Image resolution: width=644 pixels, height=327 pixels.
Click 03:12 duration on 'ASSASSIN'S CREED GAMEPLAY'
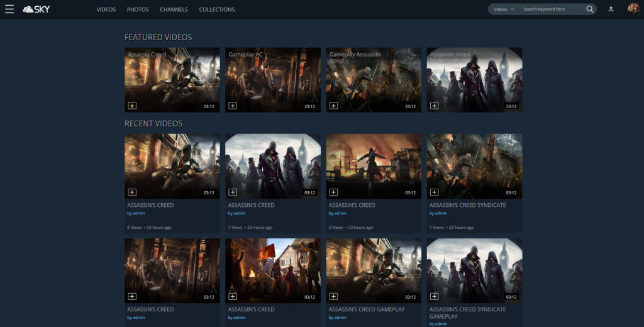pyautogui.click(x=410, y=297)
